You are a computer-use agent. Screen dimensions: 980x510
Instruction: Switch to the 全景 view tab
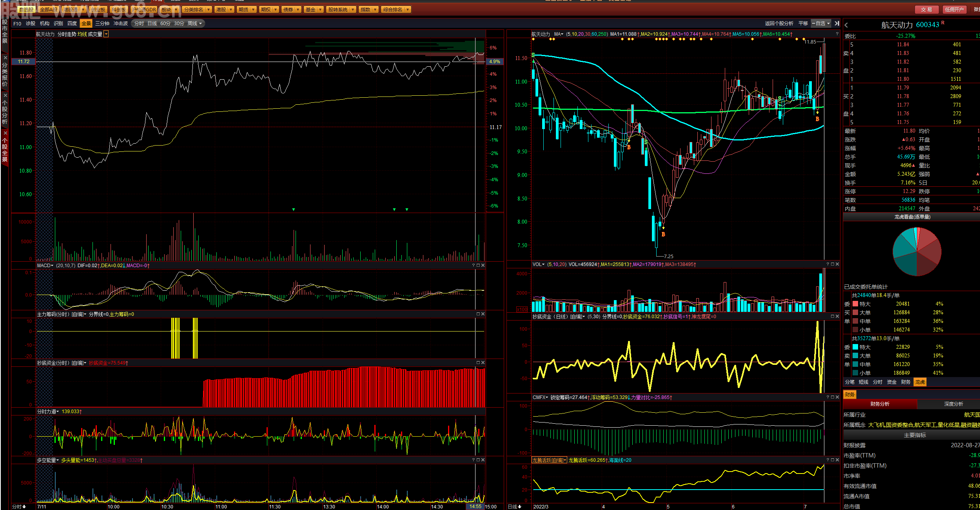click(x=86, y=24)
